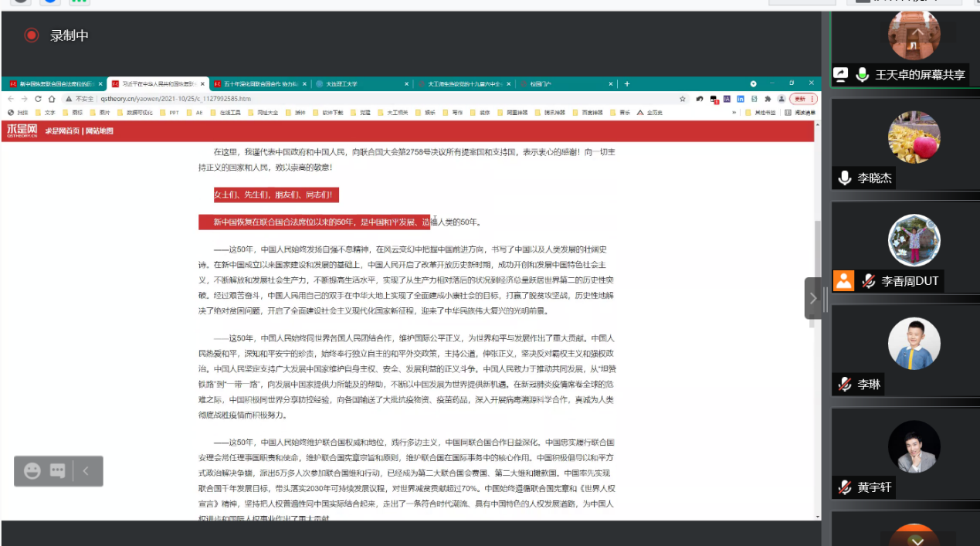Open the 求是网首页 link
Viewport: 980px width, 546px height.
click(63, 131)
